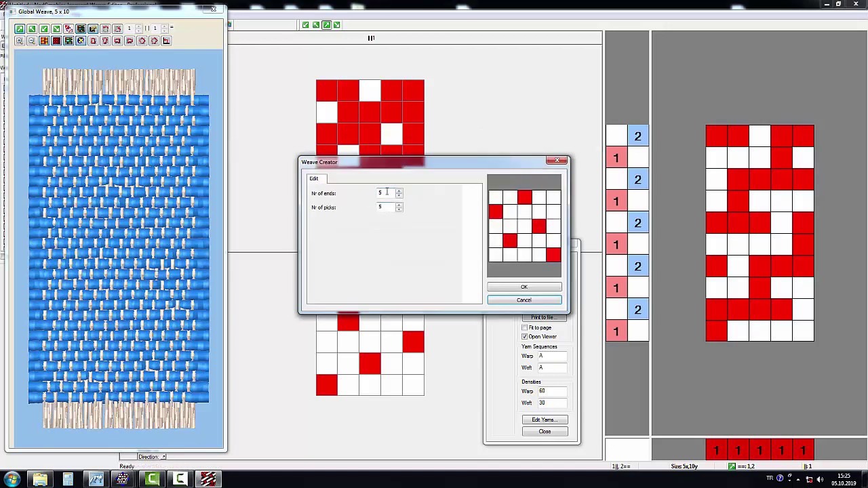This screenshot has width=868, height=488.
Task: Click the Weft density field showing 30
Action: 551,403
